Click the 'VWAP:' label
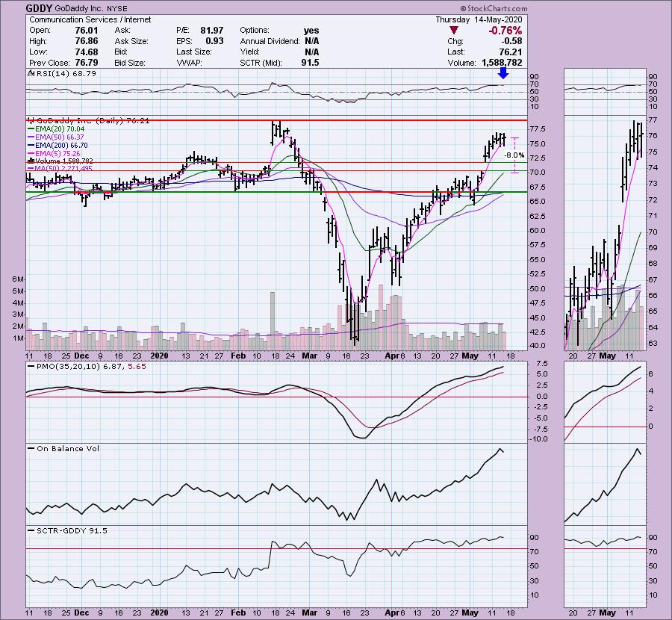Image resolution: width=672 pixels, height=620 pixels. pyautogui.click(x=189, y=63)
